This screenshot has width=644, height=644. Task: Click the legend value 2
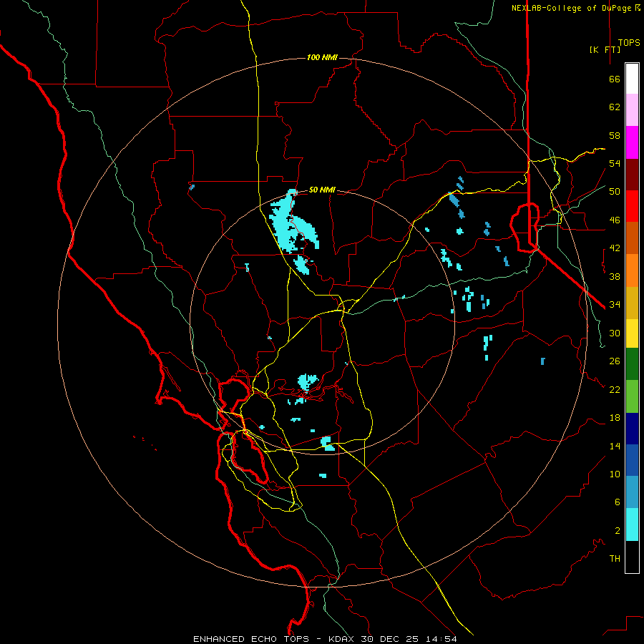click(x=618, y=531)
